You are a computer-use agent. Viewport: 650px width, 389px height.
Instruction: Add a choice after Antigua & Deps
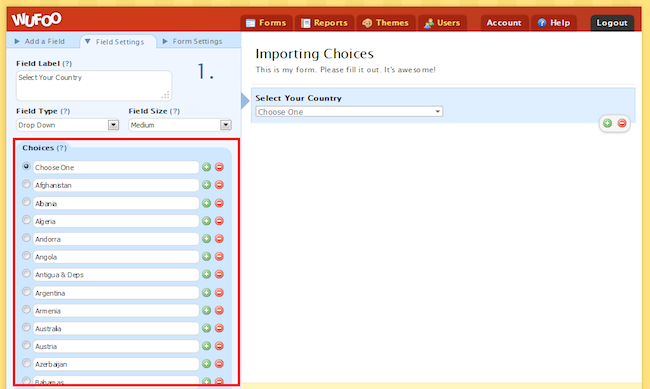pyautogui.click(x=206, y=275)
